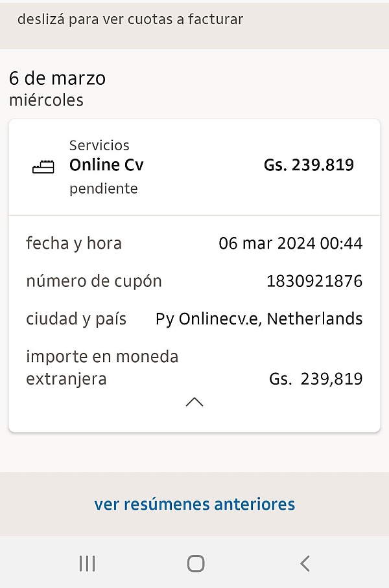Select the ciudad y país label

[77, 319]
